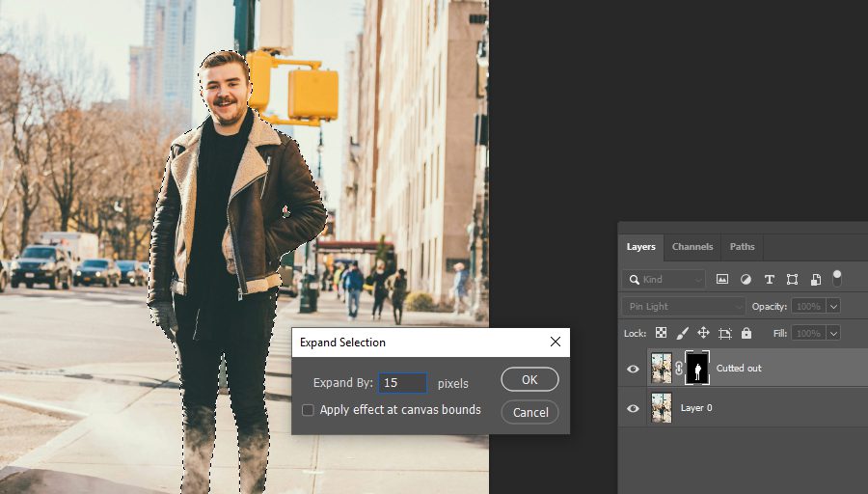
Task: Select Cutted out layer mask thumbnail
Action: 697,369
